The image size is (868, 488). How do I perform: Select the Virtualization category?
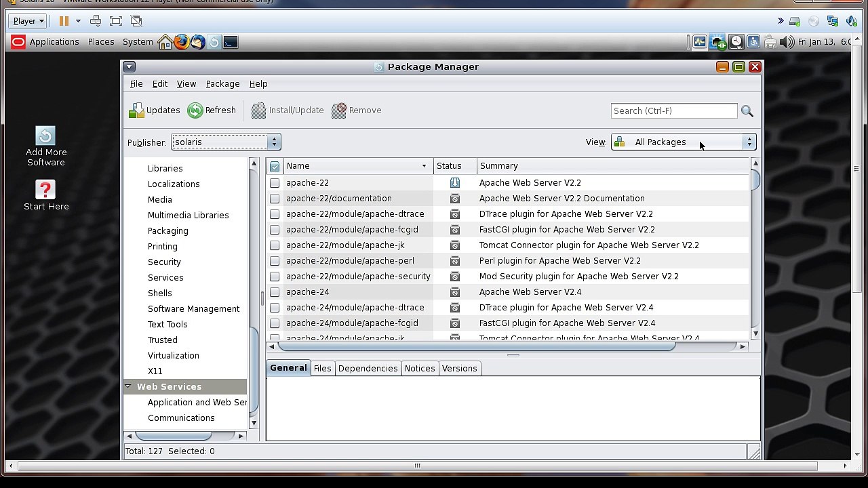[x=174, y=356]
